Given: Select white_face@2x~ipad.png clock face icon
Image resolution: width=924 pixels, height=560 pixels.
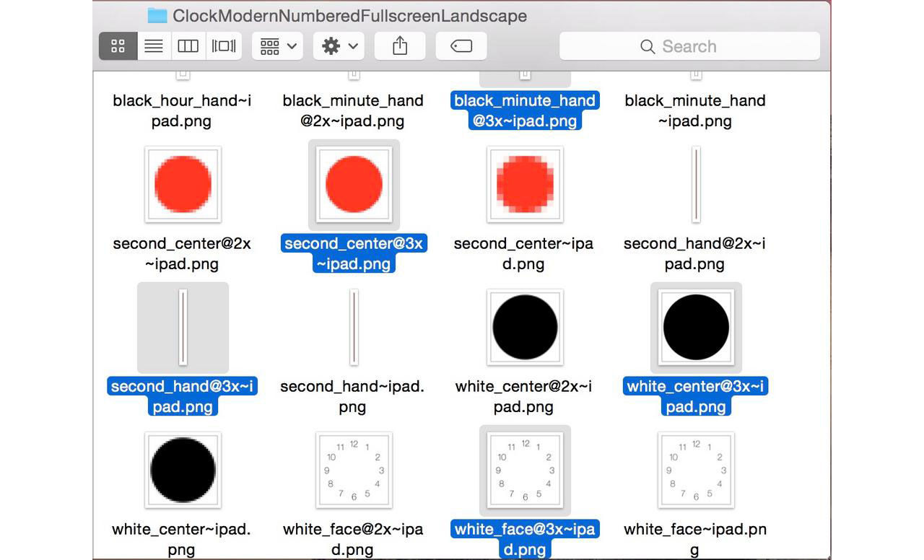Looking at the screenshot, I should coord(354,470).
